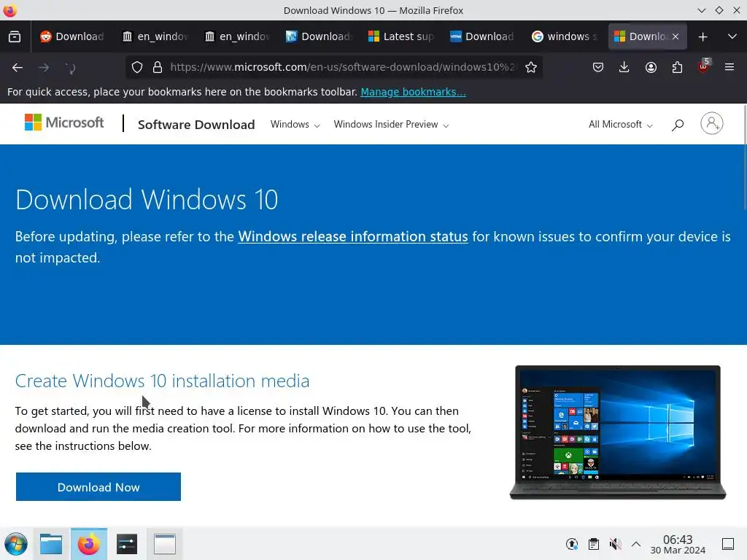Open the Microsoft site search magnifier
Image resolution: width=747 pixels, height=560 pixels.
point(678,125)
